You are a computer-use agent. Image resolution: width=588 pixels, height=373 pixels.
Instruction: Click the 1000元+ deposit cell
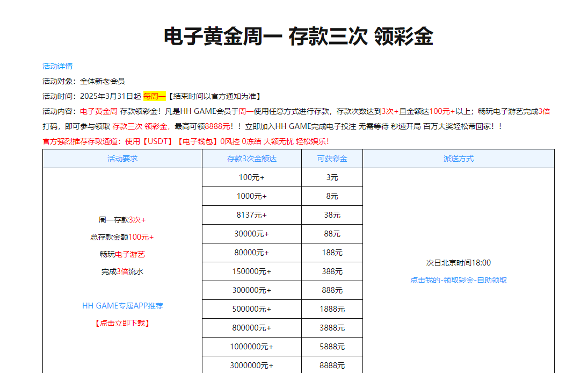[252, 196]
